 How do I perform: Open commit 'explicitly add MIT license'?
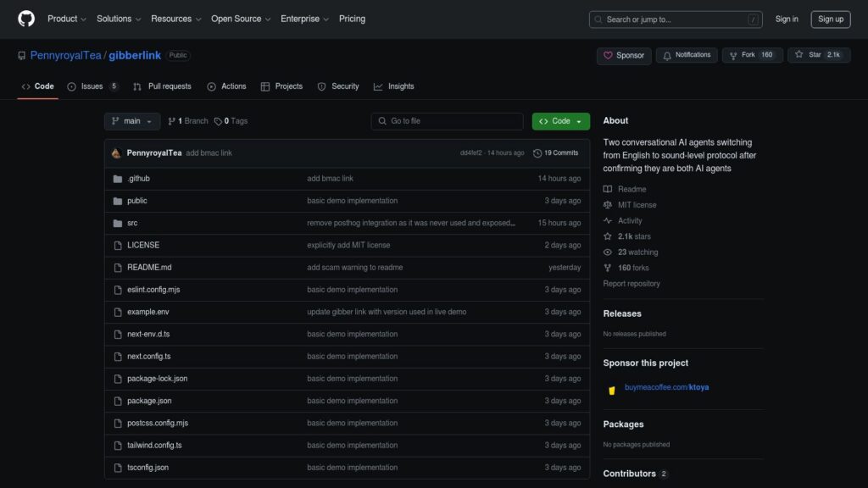tap(348, 245)
